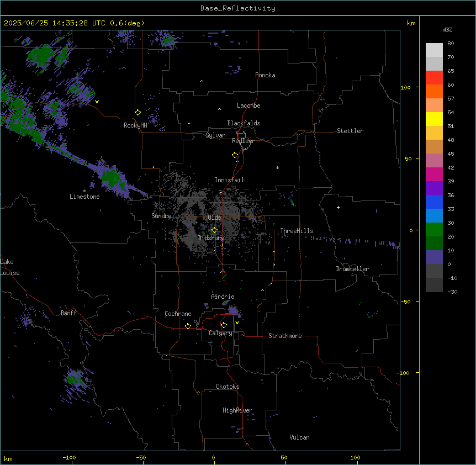Click the Drumheller label
This screenshot has height=465, width=476.
click(352, 269)
